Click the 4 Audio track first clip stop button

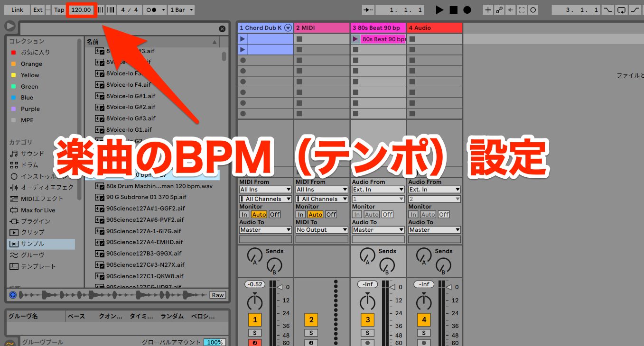412,39
